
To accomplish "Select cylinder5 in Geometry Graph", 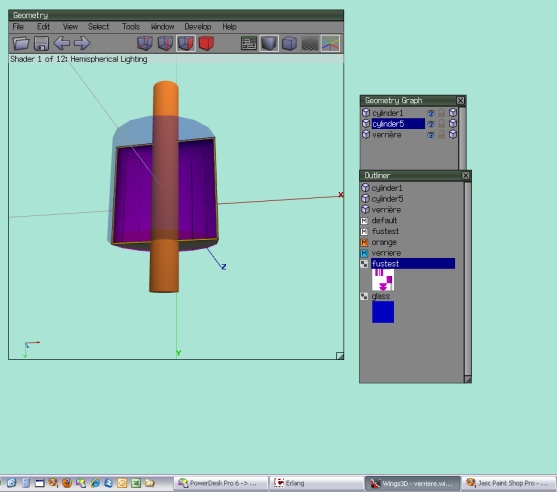I will pos(398,124).
